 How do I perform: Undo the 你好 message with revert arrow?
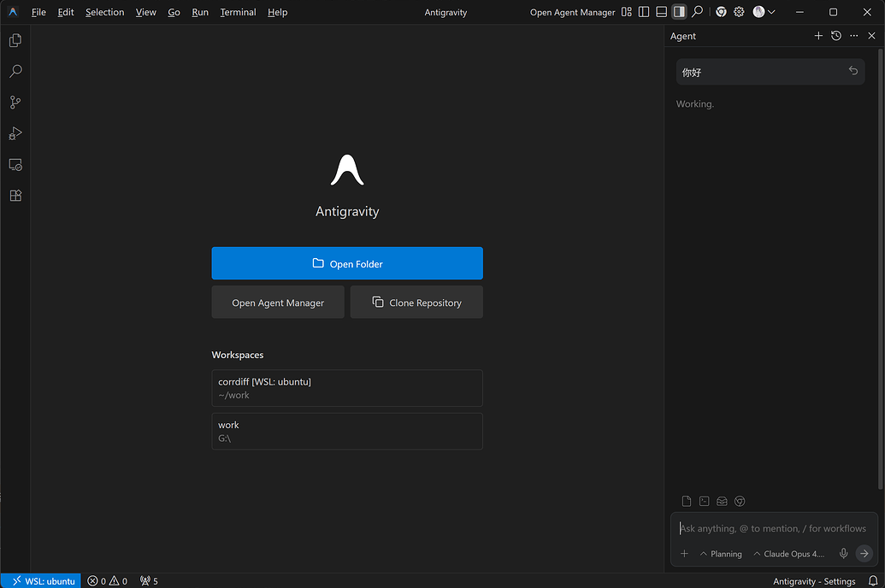pos(853,71)
